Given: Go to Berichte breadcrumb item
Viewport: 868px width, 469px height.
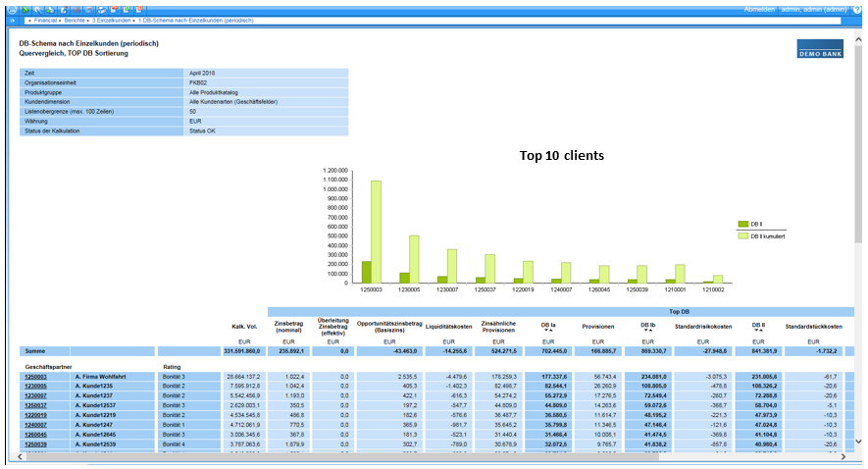Looking at the screenshot, I should pos(77,20).
